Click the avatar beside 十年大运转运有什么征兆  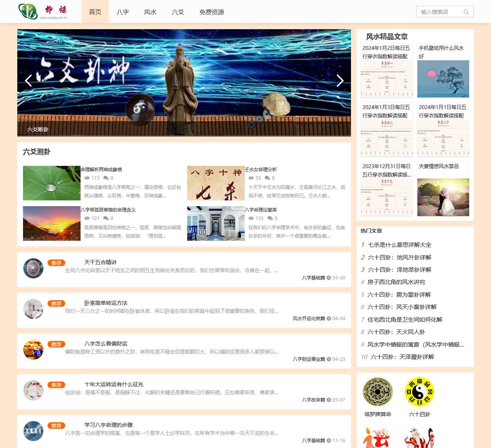[x=33, y=390]
